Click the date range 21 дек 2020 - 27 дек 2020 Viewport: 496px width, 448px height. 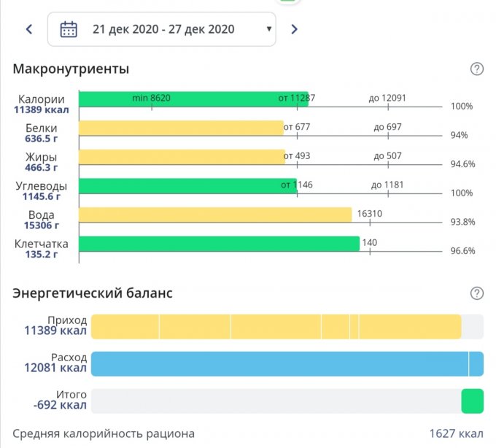(x=163, y=29)
